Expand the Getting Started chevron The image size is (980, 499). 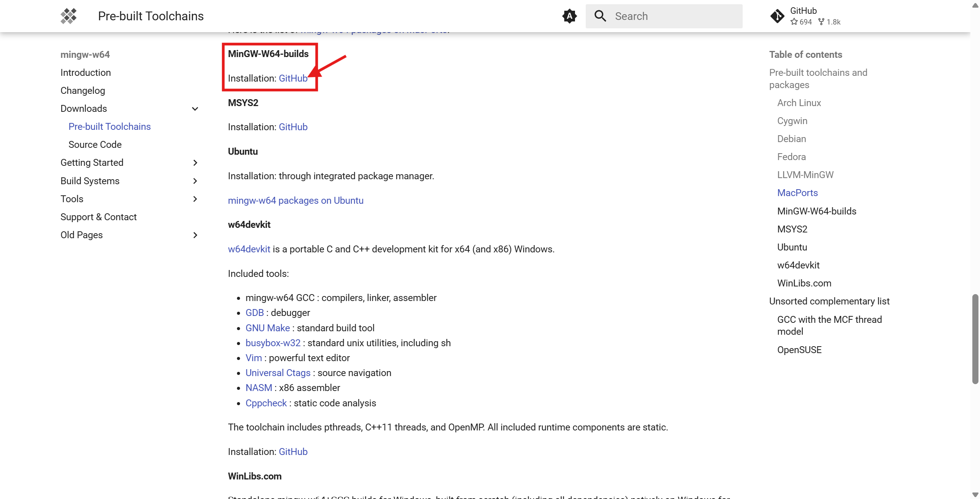coord(195,163)
